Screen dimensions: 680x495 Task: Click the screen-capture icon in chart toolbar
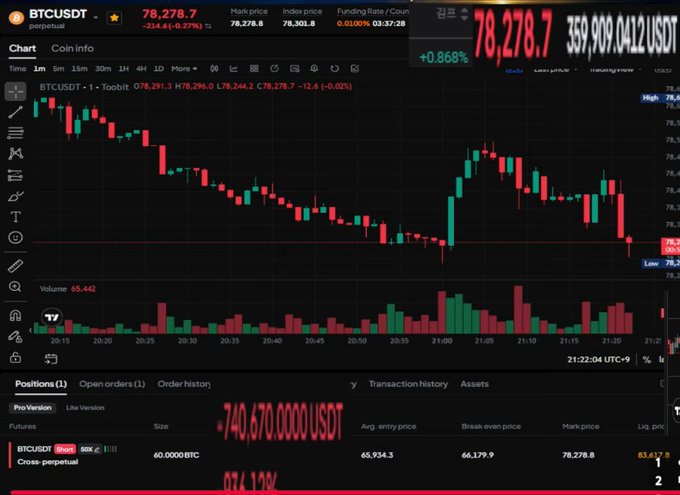click(294, 69)
